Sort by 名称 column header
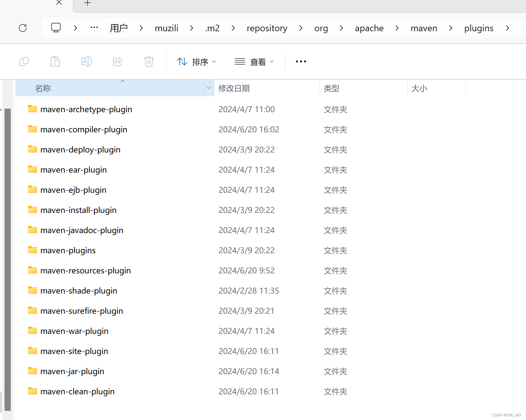 pyautogui.click(x=110, y=88)
